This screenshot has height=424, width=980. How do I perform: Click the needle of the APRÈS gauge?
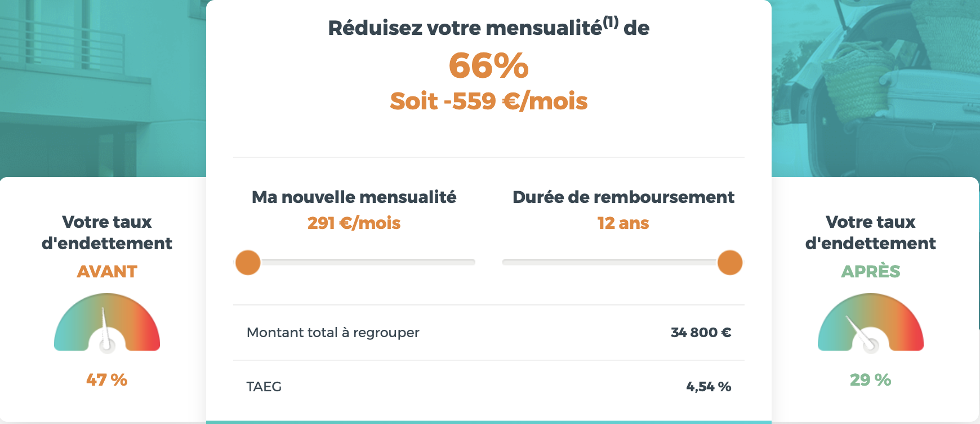tap(861, 333)
